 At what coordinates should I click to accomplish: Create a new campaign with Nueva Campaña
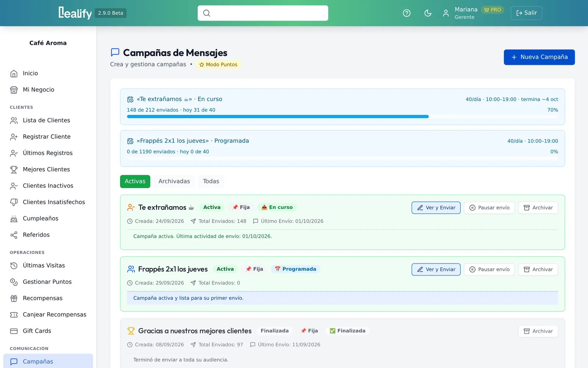click(x=539, y=57)
